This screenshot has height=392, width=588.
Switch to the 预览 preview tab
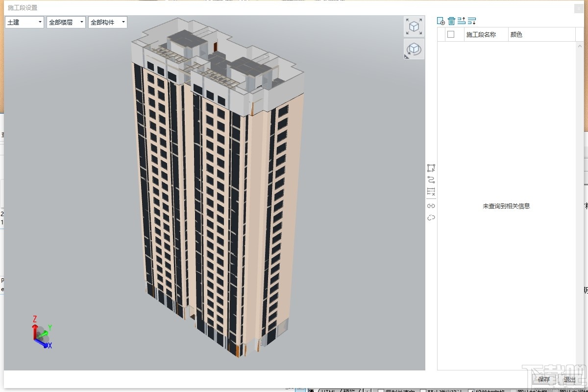click(349, 390)
